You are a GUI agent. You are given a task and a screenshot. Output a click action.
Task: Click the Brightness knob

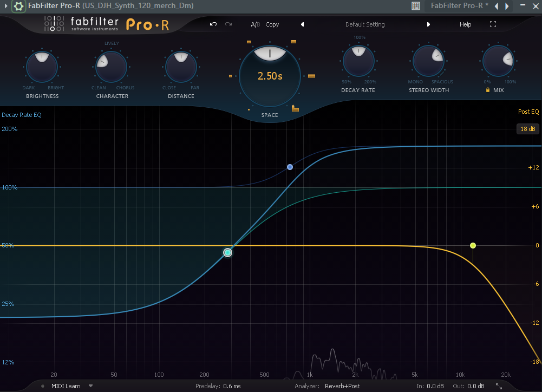point(42,67)
